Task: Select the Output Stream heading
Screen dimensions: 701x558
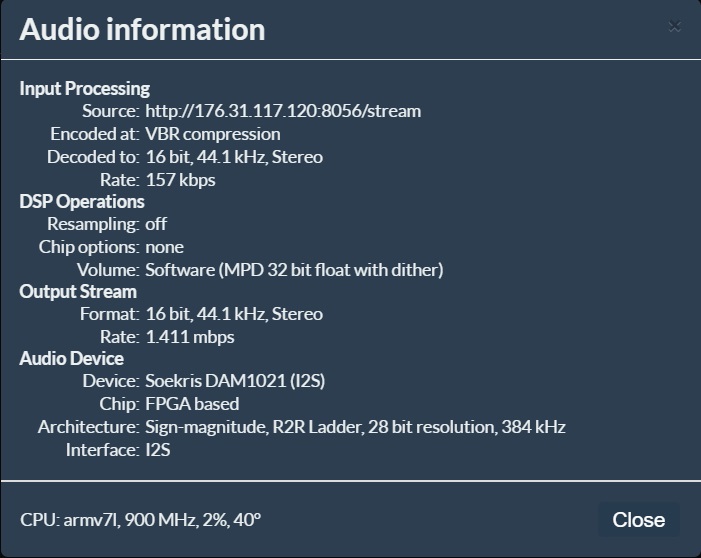Action: (x=78, y=292)
